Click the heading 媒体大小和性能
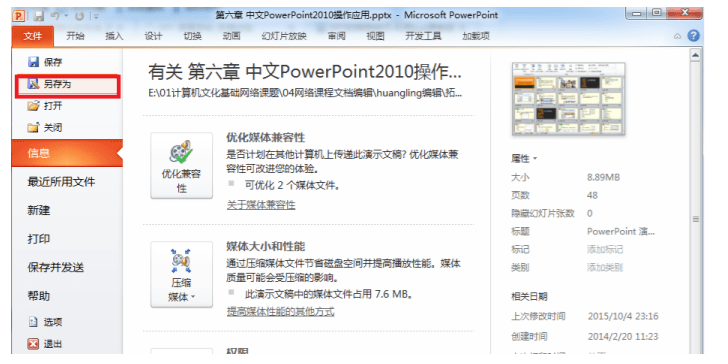The width and height of the screenshot is (728, 364). (x=266, y=246)
